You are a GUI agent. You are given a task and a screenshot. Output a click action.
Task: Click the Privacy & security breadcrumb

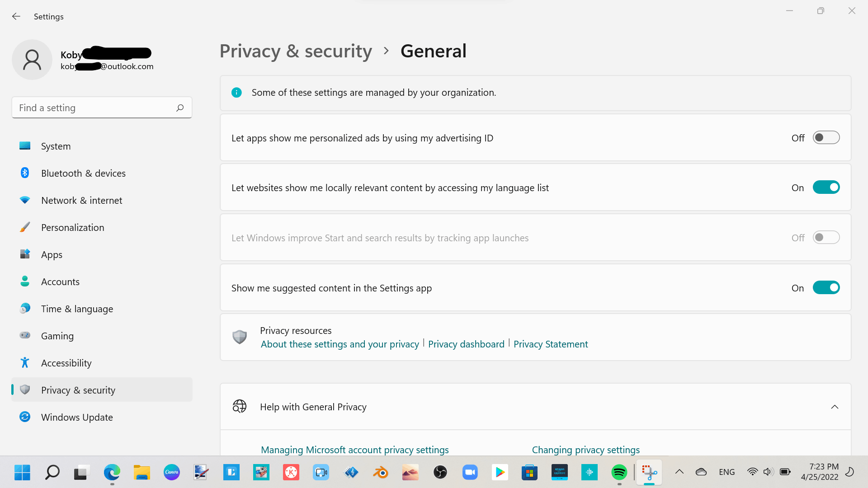click(x=296, y=51)
